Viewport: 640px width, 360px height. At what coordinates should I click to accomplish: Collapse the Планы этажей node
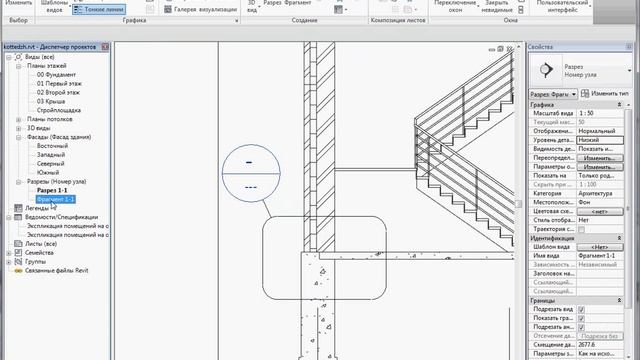18,66
